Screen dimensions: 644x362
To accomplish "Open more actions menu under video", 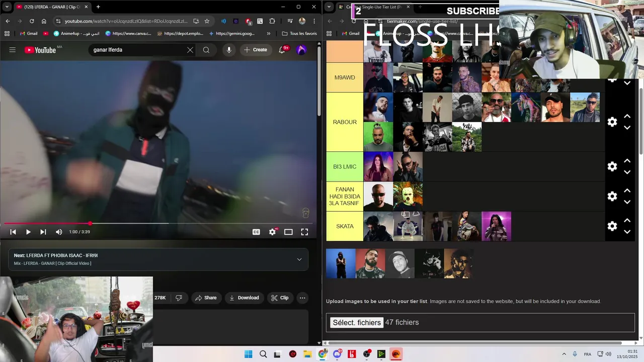I will (x=302, y=298).
